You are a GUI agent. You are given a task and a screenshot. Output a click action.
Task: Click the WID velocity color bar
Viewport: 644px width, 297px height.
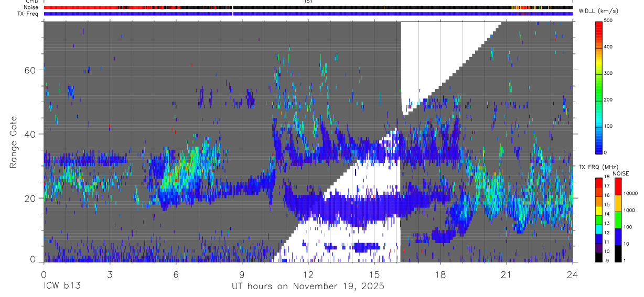[599, 87]
